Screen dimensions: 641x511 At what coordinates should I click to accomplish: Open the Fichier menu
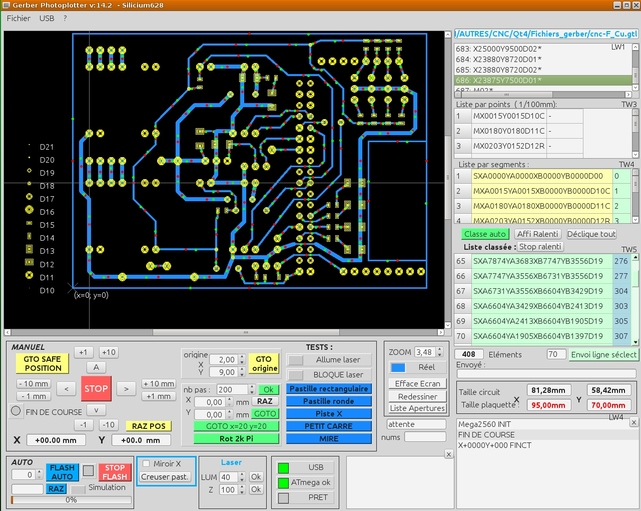pyautogui.click(x=18, y=18)
